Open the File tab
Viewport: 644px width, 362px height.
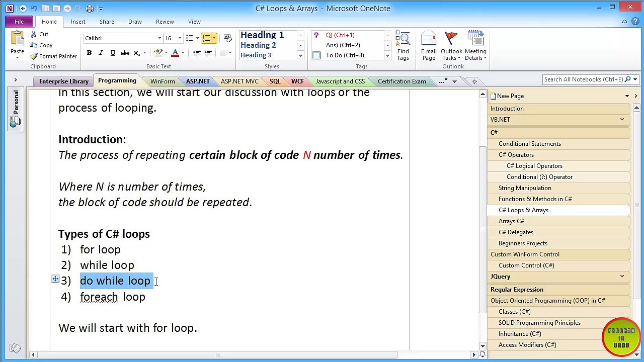pos(19,22)
